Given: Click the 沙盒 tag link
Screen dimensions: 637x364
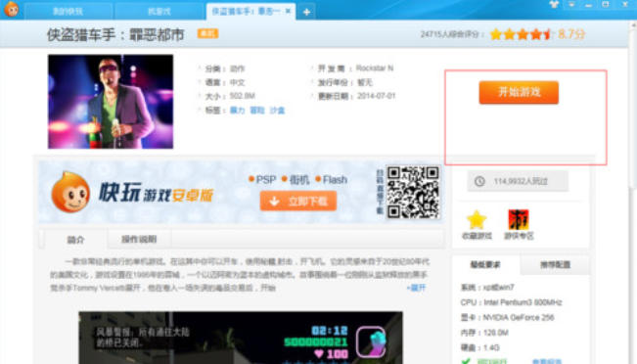Looking at the screenshot, I should coord(278,111).
